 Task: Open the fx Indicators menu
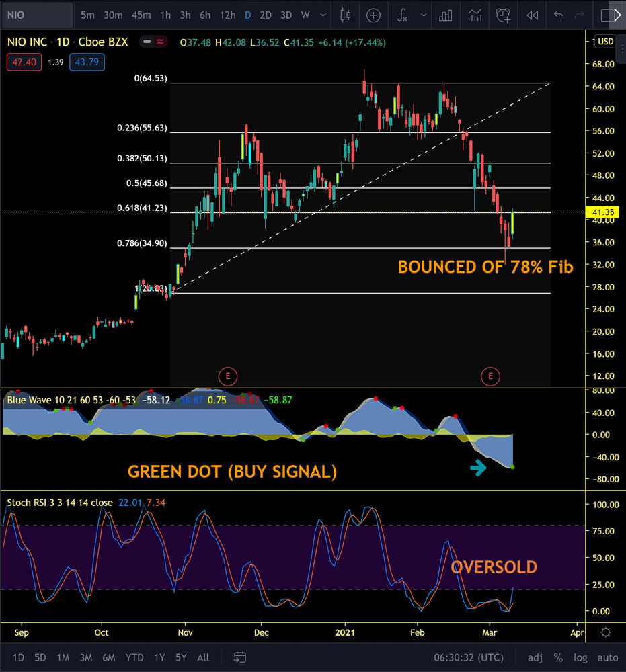click(402, 15)
